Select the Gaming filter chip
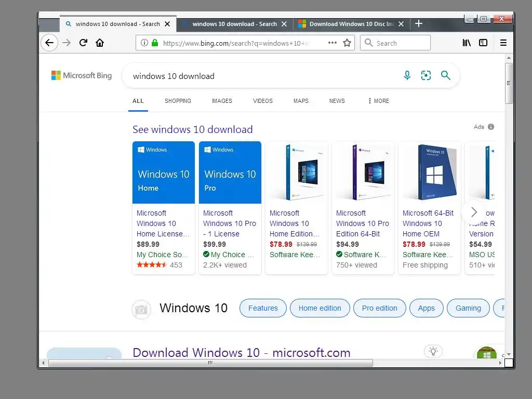Image resolution: width=532 pixels, height=399 pixels. 468,308
